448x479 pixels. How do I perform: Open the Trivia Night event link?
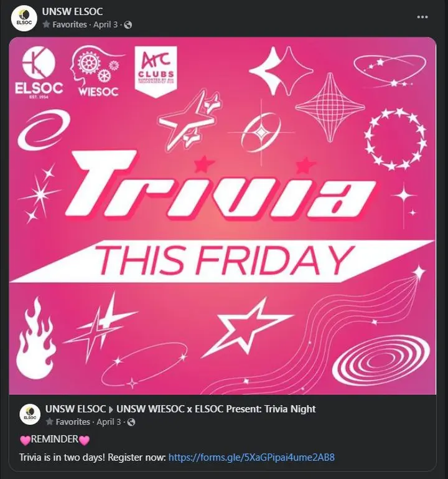(x=215, y=409)
